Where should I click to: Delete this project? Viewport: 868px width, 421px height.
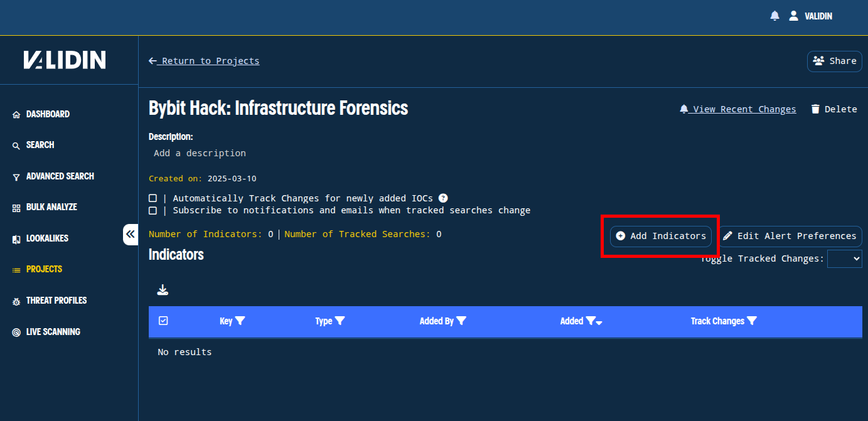[833, 109]
